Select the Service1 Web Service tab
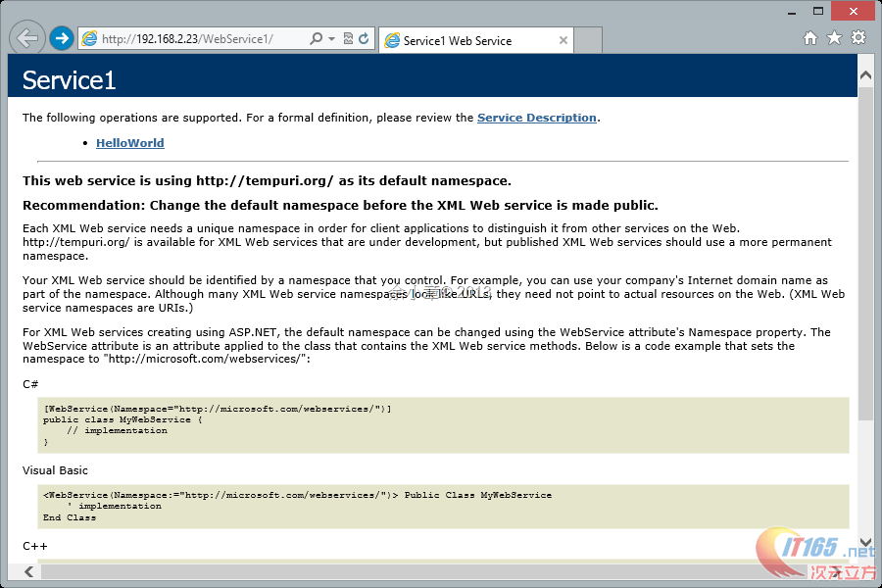Screen dimensions: 882x588 click(x=475, y=40)
